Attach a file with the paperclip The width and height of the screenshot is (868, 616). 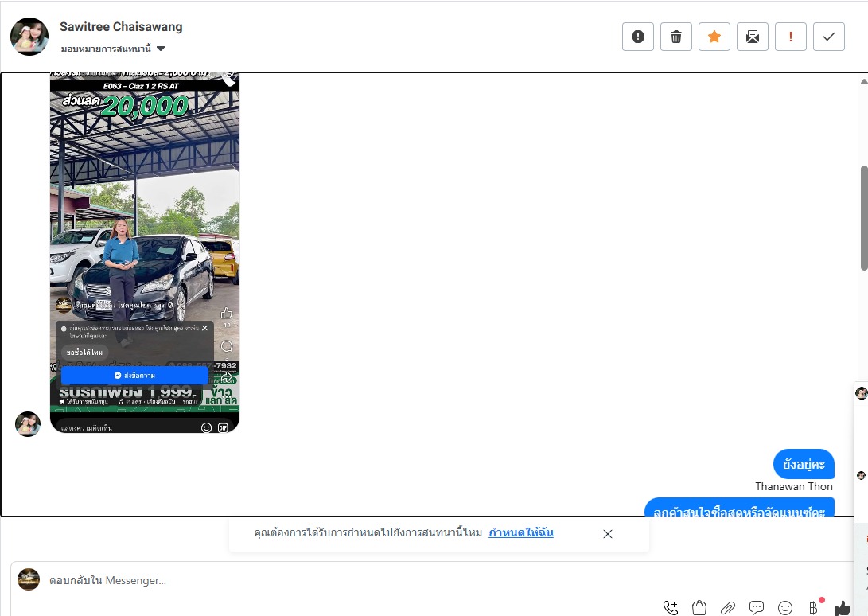click(x=728, y=608)
